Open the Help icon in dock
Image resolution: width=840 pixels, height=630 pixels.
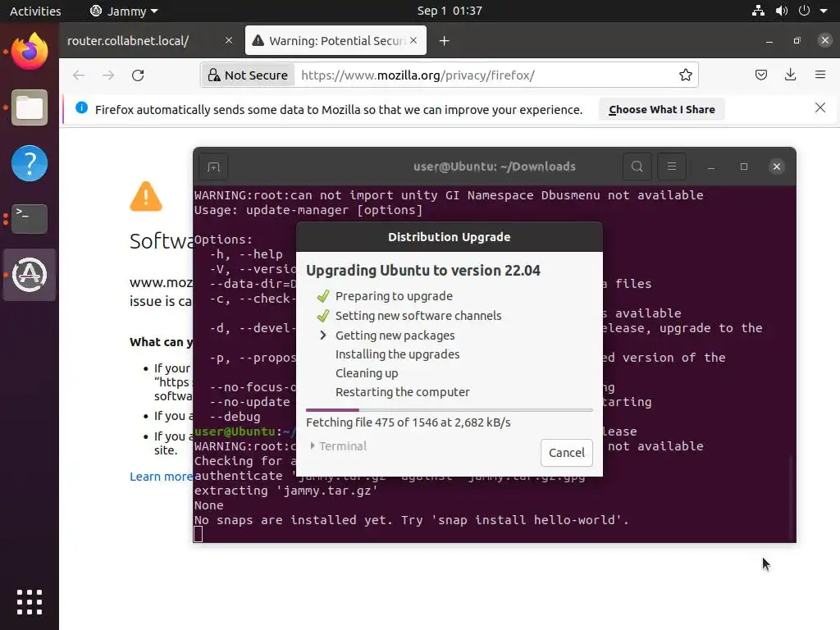click(30, 163)
